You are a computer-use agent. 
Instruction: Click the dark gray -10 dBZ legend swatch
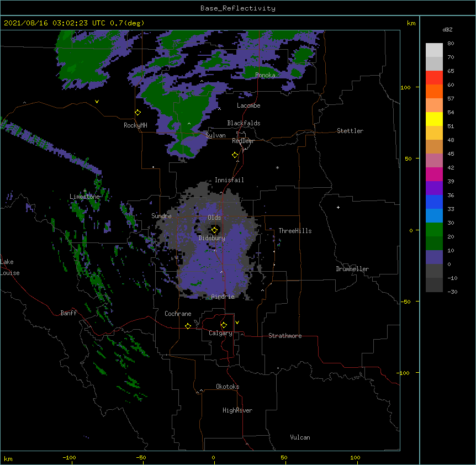point(434,285)
